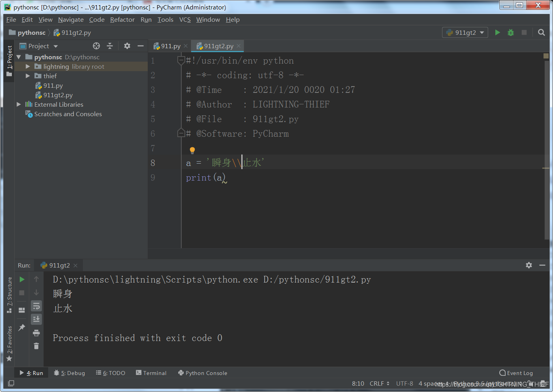Screen dimensions: 553x392
Task: Expand the lightning library root folder
Action: click(28, 66)
